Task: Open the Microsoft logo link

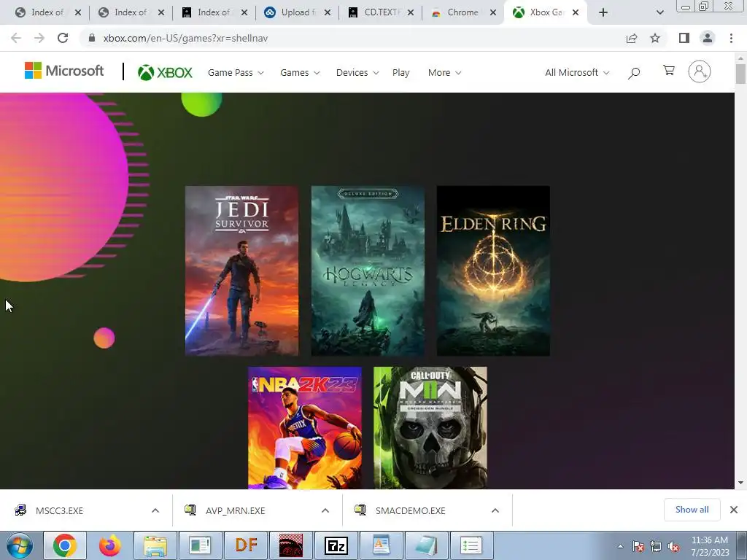Action: click(64, 71)
